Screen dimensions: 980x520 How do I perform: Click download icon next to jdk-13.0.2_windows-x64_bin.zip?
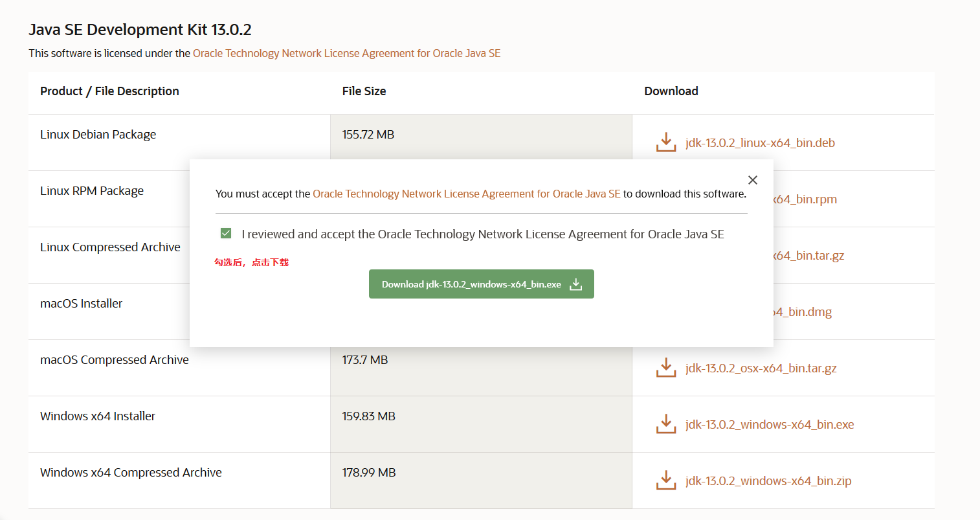pyautogui.click(x=666, y=480)
